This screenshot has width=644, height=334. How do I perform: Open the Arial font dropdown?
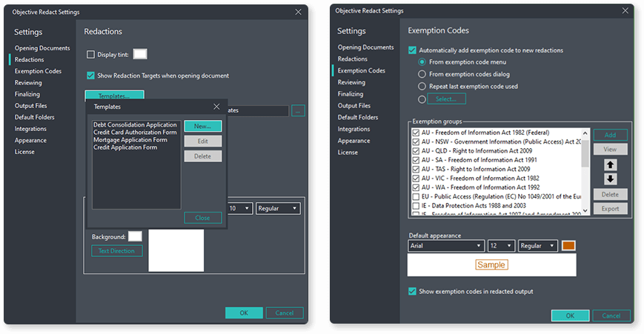(x=445, y=246)
